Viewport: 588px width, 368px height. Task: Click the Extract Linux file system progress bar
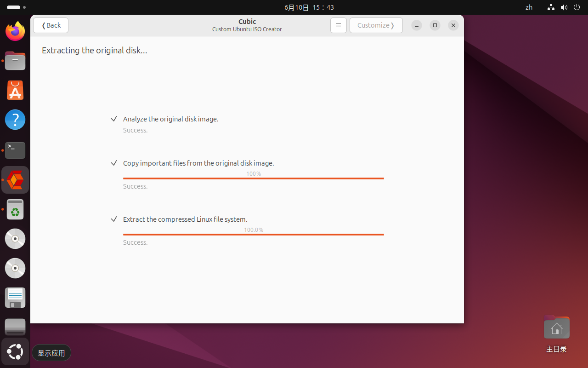tap(254, 235)
